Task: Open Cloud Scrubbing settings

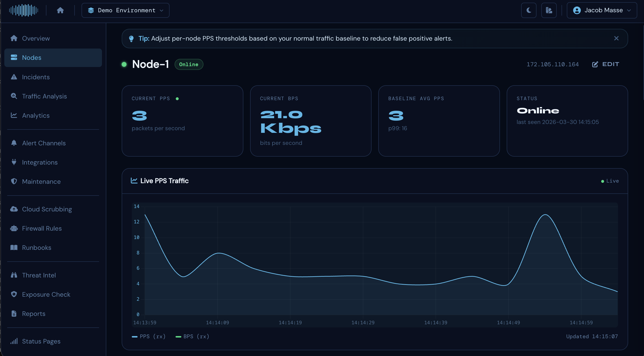Action: (x=47, y=209)
